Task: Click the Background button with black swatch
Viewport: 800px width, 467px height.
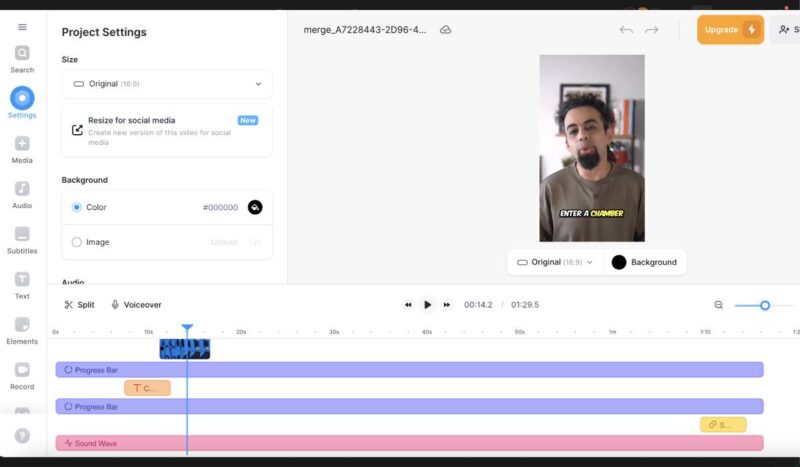Action: pyautogui.click(x=644, y=262)
